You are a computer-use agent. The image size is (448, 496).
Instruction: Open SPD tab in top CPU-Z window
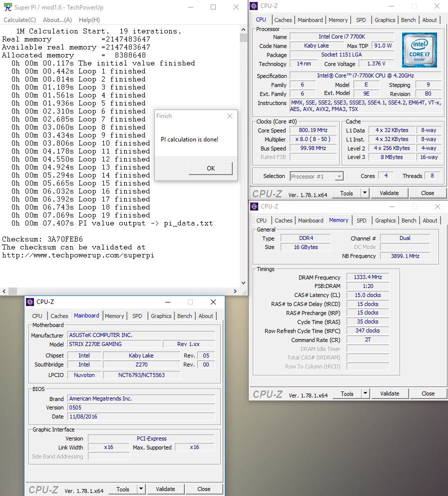tap(361, 20)
